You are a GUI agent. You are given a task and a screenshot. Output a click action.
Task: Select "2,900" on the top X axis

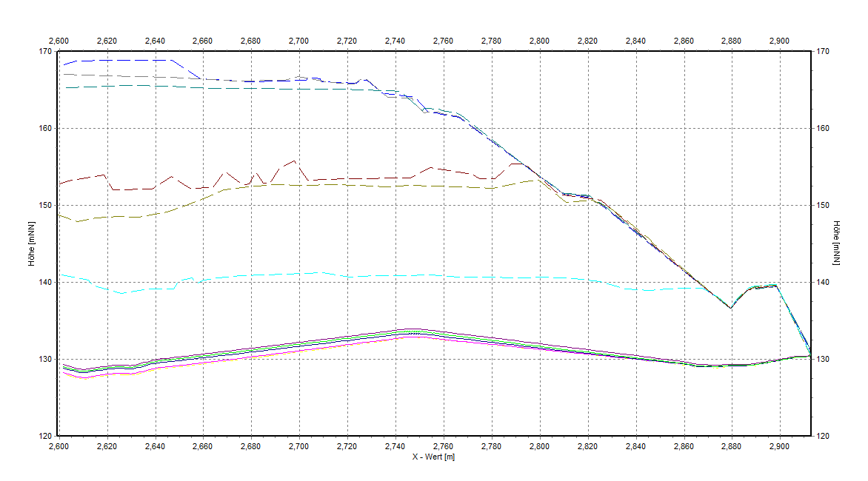point(779,41)
